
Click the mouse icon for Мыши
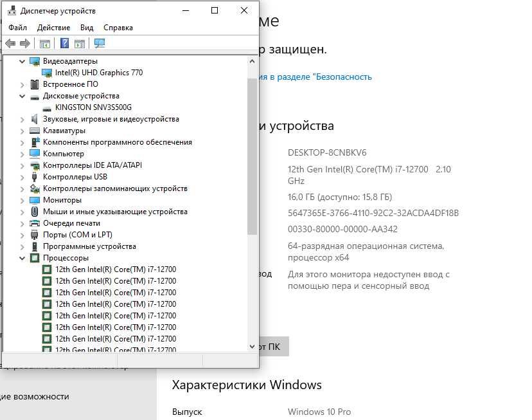34,212
